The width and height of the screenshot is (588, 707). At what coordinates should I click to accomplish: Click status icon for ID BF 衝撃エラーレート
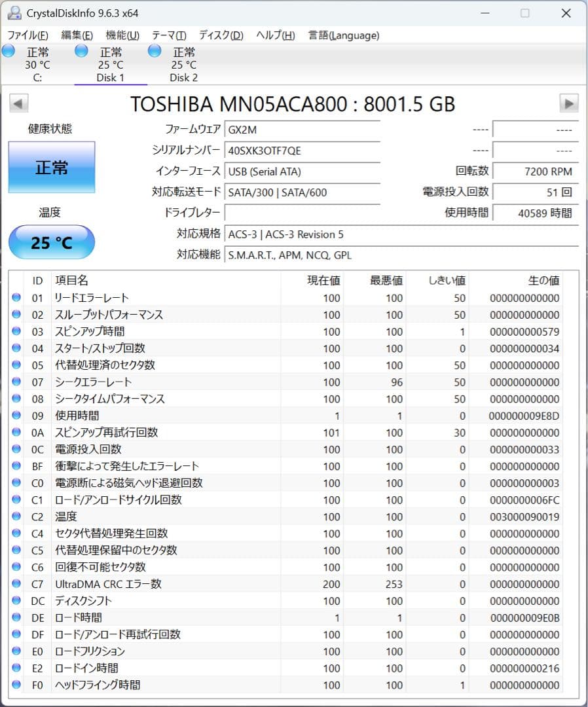(16, 466)
